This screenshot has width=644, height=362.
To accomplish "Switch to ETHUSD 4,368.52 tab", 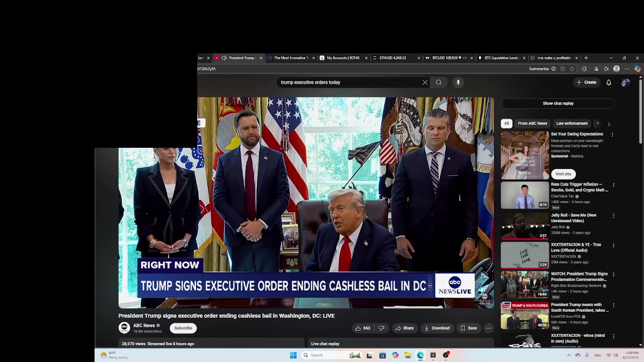I will [395, 58].
